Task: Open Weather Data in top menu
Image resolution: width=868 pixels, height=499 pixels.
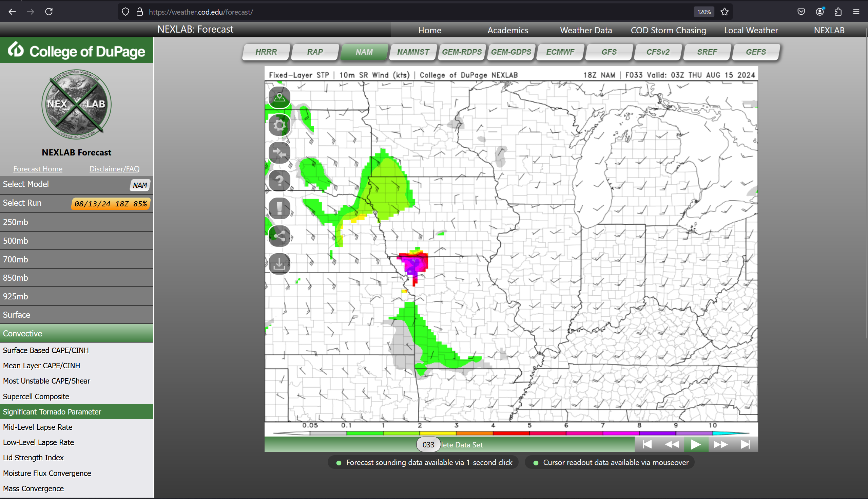Action: coord(586,30)
